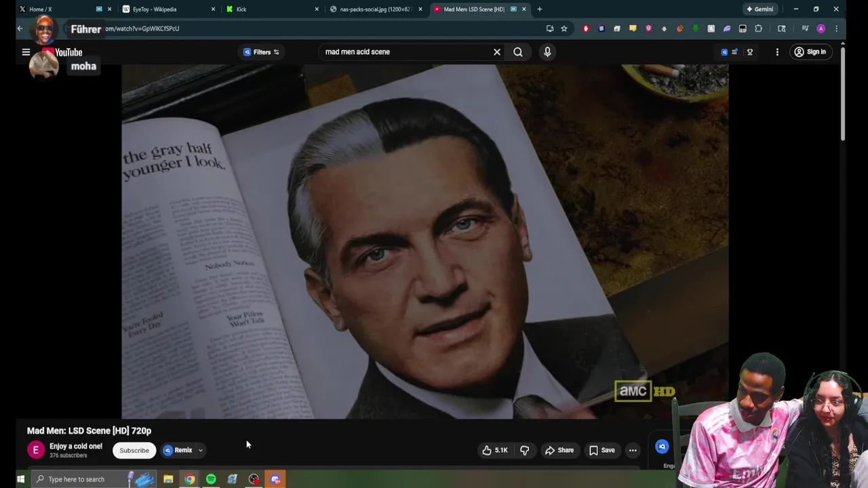This screenshot has height=488, width=868.
Task: Open the trophy icon in YouTube header
Action: [749, 52]
